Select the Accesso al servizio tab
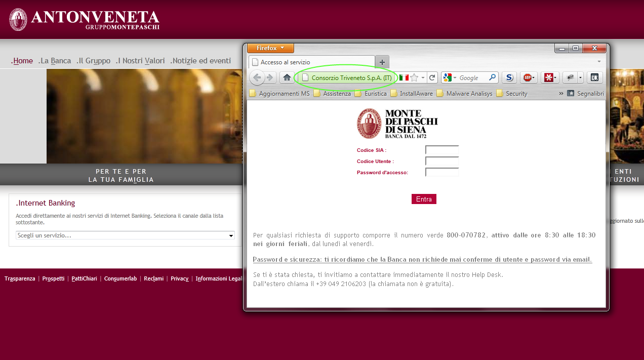Screen dimensions: 644x360 point(312,62)
